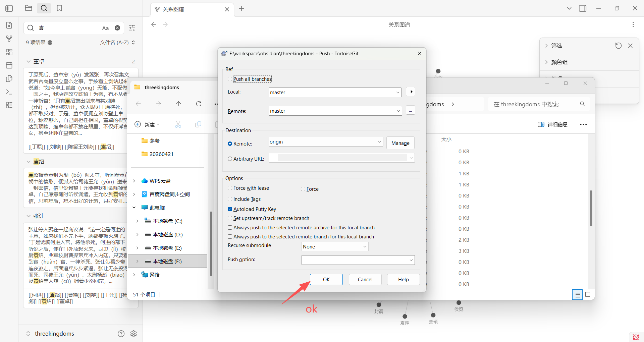The image size is (644, 342).
Task: Toggle Obsidian right sidebar icon
Action: coord(583,8)
